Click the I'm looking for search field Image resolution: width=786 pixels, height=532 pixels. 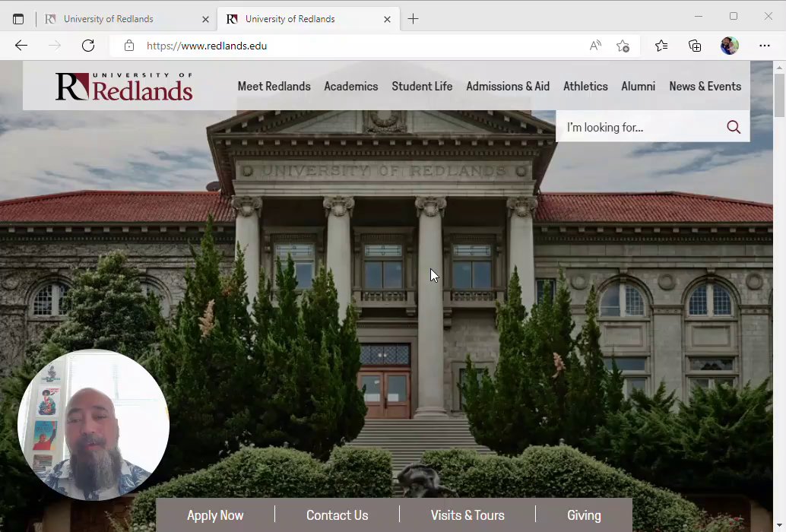642,127
